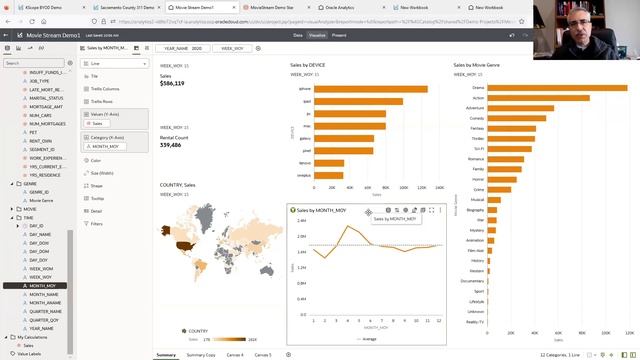
Task: Close the Movie Stream Demo1 browser tab
Action: point(234,7)
